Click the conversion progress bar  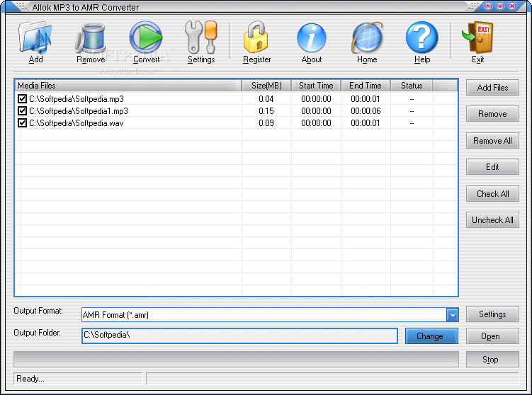(x=236, y=360)
